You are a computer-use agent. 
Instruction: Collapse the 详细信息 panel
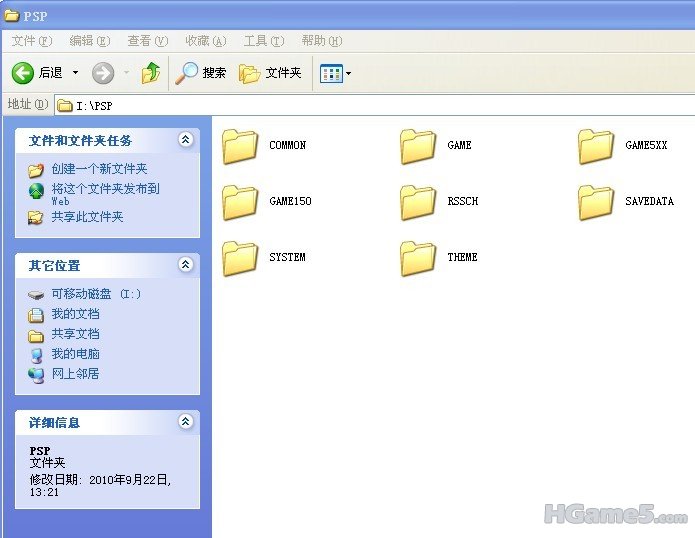tap(186, 421)
